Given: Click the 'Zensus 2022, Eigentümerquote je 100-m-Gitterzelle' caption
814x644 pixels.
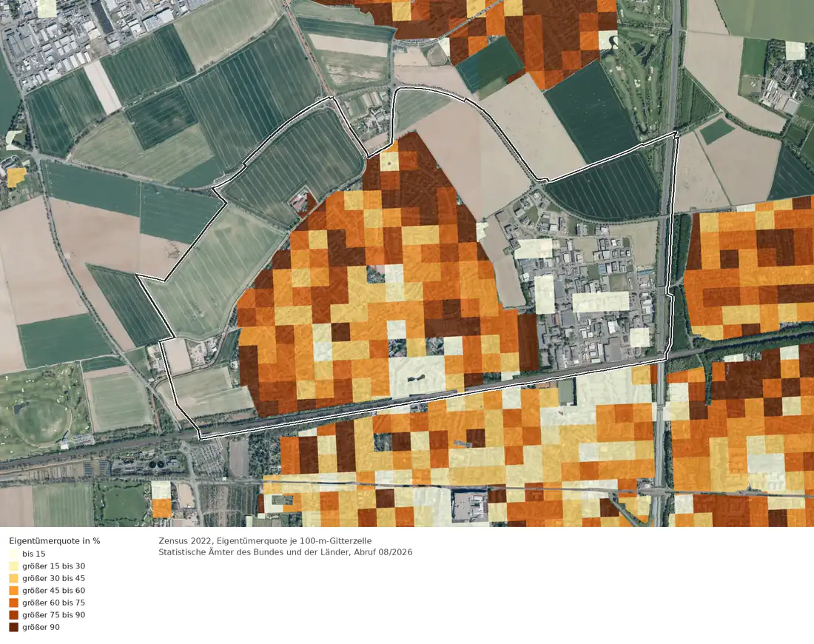Looking at the screenshot, I should pos(265,540).
